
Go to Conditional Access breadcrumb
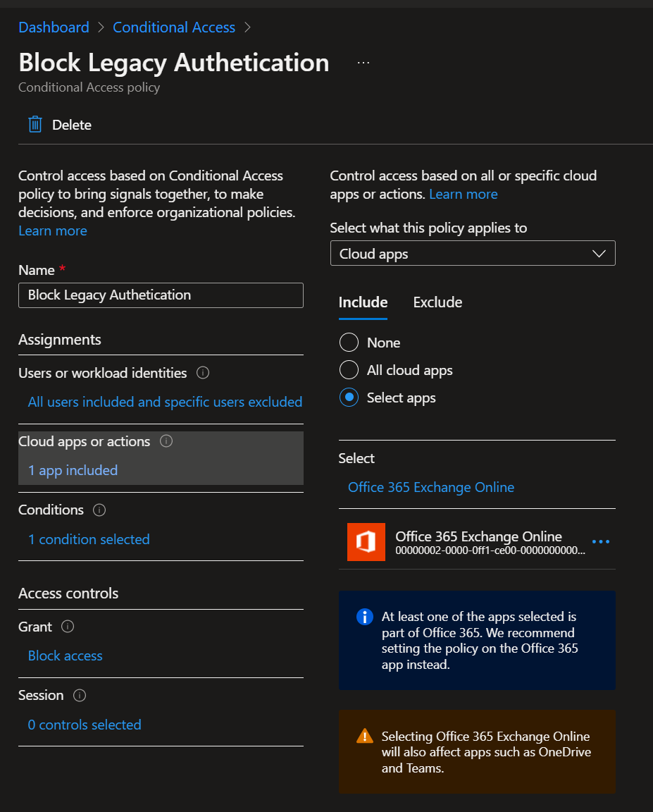click(x=174, y=27)
